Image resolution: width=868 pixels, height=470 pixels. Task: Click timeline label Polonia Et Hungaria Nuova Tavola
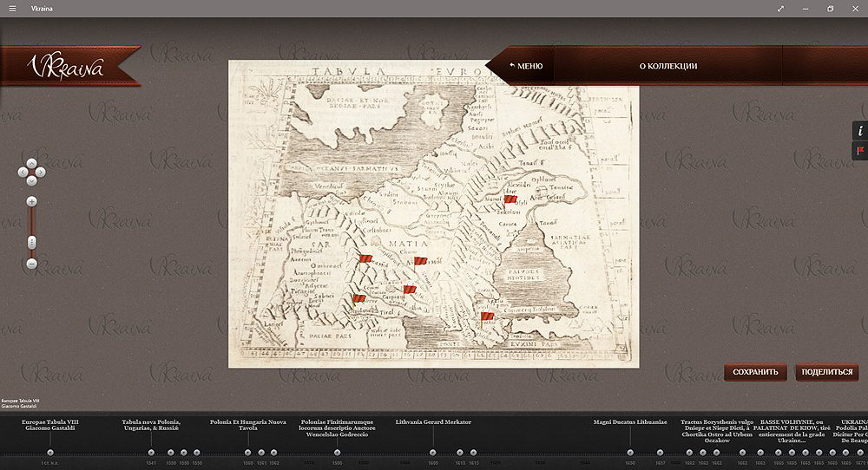coord(248,425)
